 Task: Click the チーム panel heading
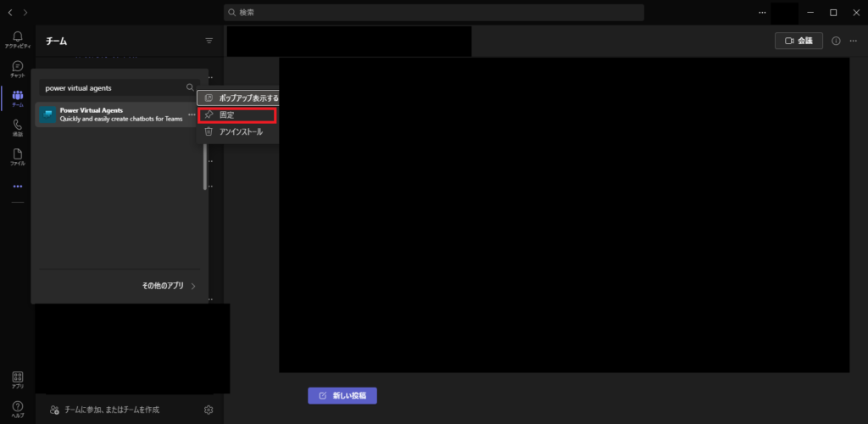[57, 41]
